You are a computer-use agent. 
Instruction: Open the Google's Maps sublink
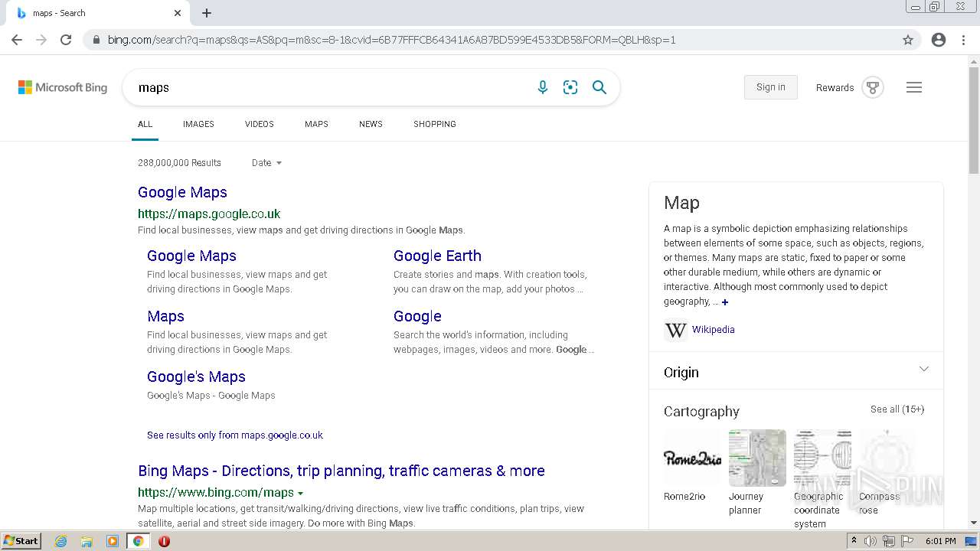click(196, 377)
